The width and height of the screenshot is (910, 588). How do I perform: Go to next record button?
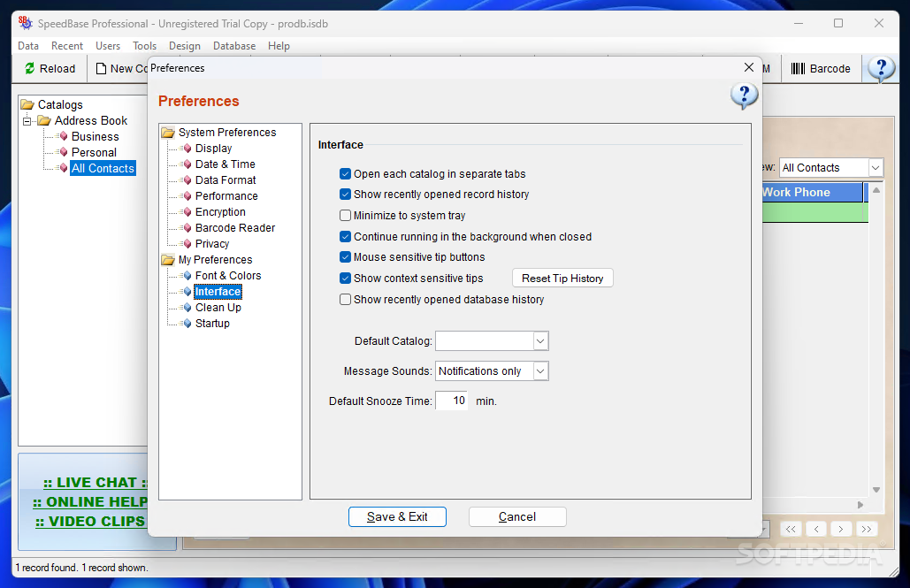pyautogui.click(x=841, y=530)
